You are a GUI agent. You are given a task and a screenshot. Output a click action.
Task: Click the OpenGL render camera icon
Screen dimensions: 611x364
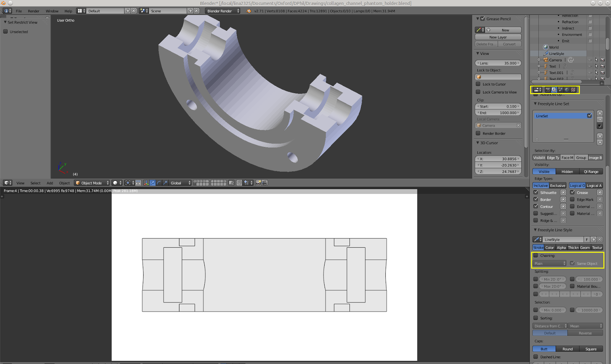pos(258,183)
